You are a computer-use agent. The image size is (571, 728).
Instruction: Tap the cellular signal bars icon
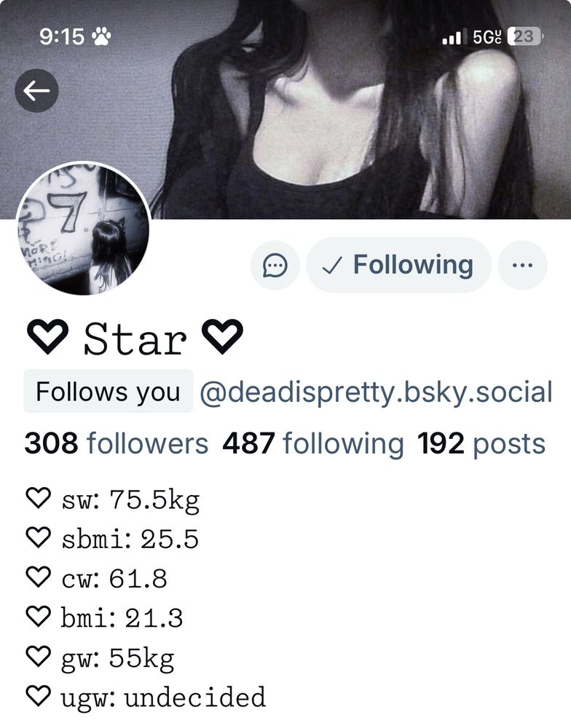452,36
